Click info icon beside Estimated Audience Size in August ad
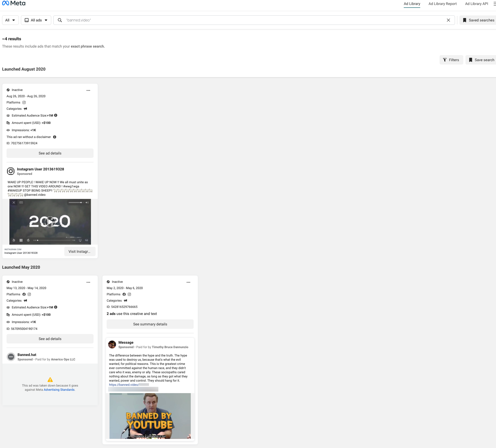Viewport: 496px width, 448px height. tap(56, 115)
